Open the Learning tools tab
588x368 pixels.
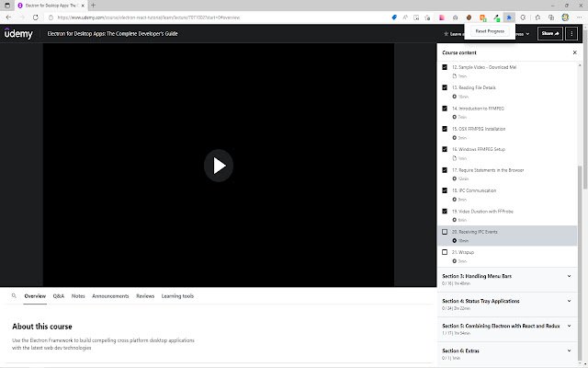(177, 296)
